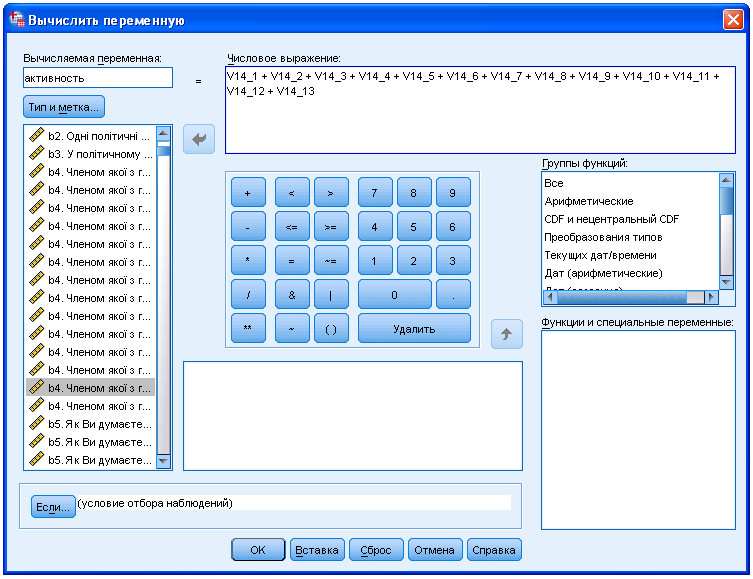Choose CDF и нецентральный CDF function group
753x579 pixels.
(x=611, y=219)
